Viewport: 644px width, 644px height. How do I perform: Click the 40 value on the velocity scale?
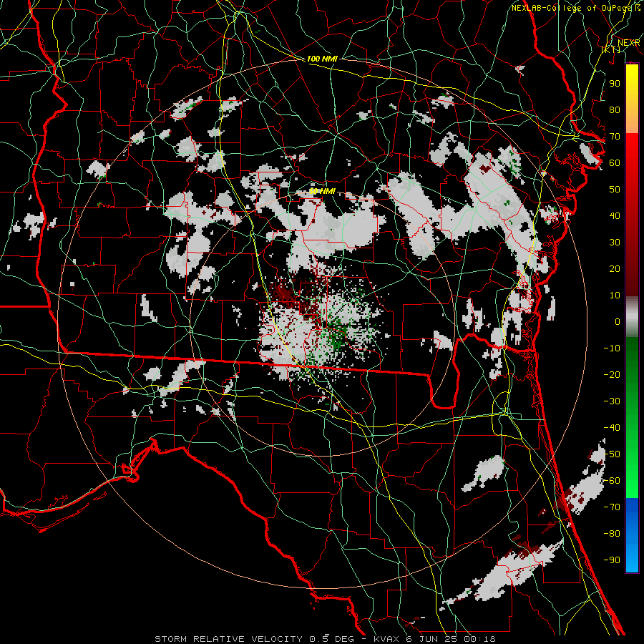[615, 215]
